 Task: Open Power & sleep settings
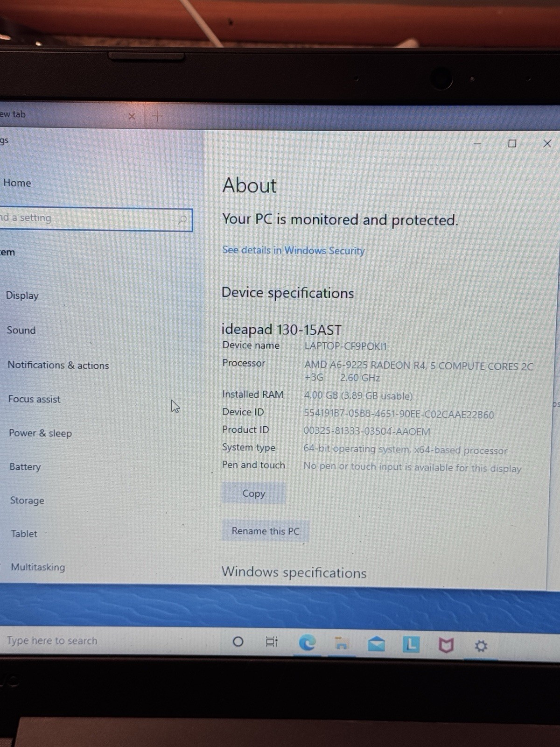pos(40,433)
